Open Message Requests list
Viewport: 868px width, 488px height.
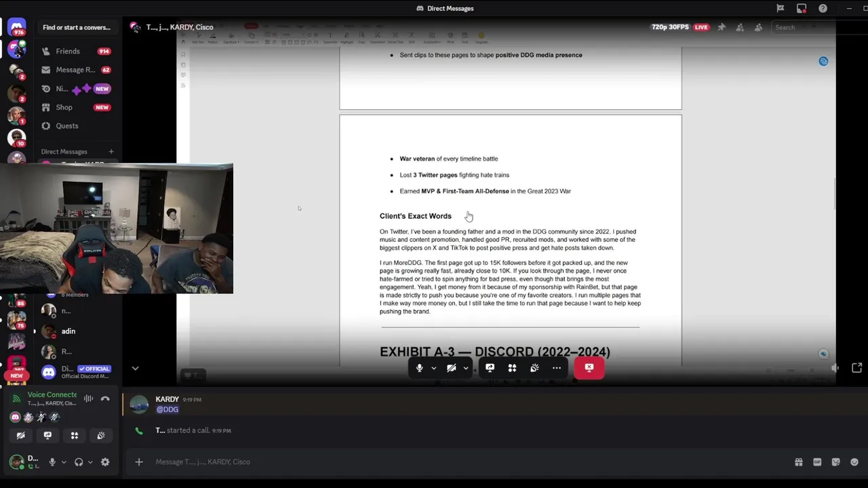76,70
